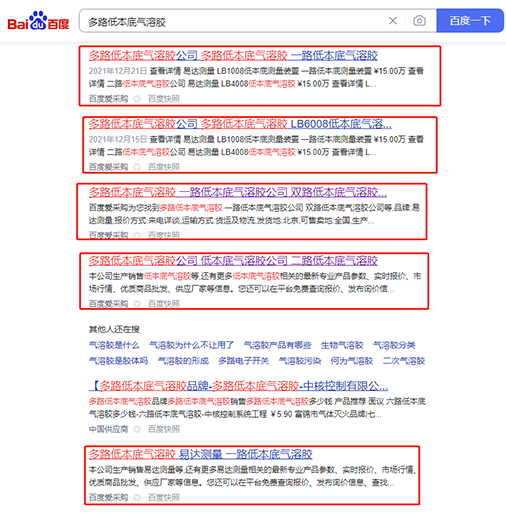Open 百度快照 of the first result
This screenshot has height=517, width=506.
[x=164, y=99]
